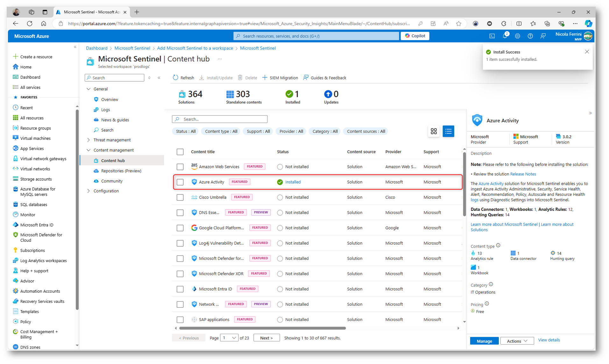Click vertical scrollbar of Azure favorites menu
This screenshot has height=364, width=609.
pos(77,209)
